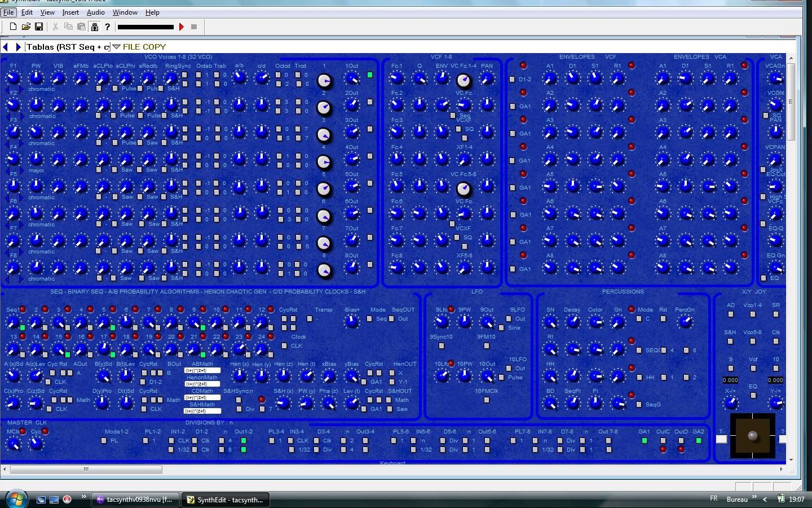Image resolution: width=812 pixels, height=508 pixels.
Task: Enable the CLK checkbox under IN1-2
Action: point(171,441)
